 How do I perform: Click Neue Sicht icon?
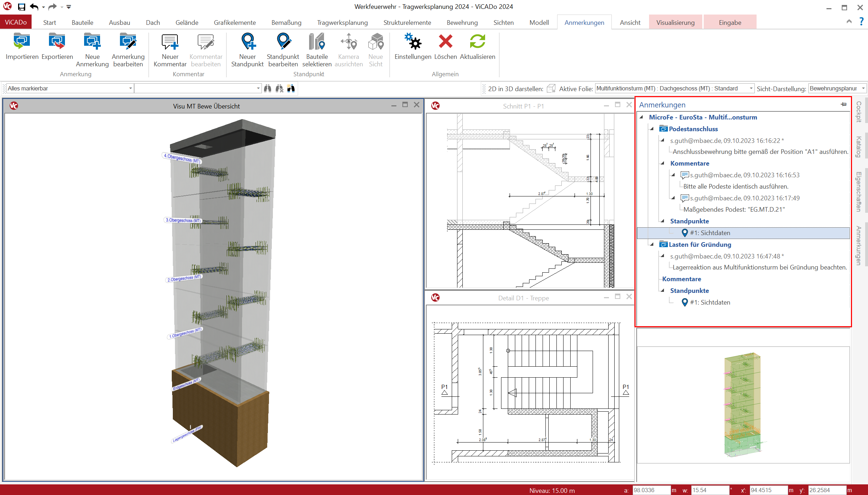375,41
